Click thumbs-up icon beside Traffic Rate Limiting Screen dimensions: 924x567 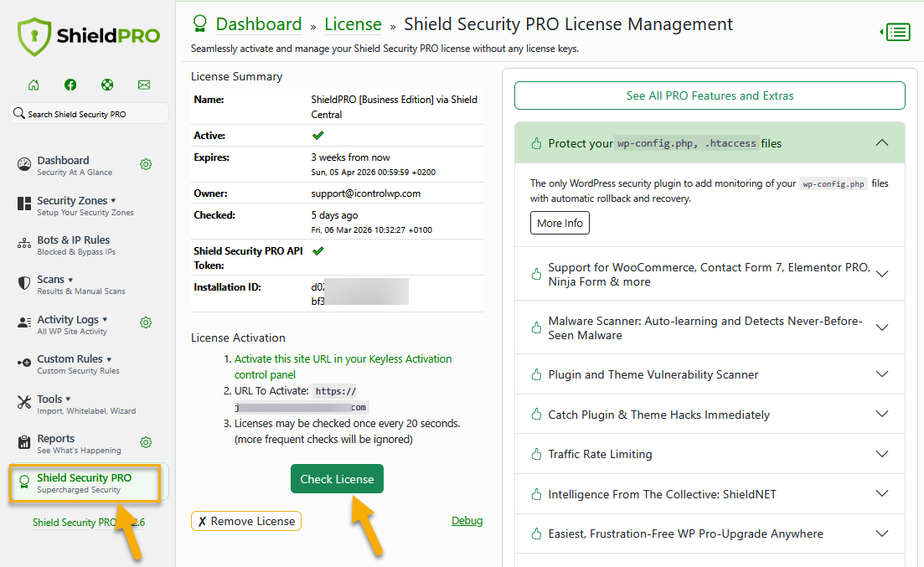536,454
